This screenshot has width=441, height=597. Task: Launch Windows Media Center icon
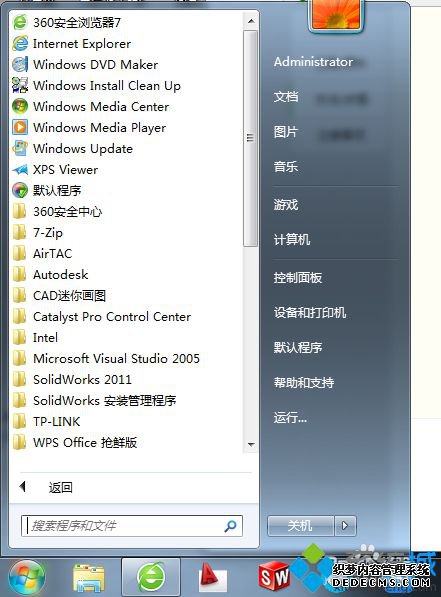20,106
